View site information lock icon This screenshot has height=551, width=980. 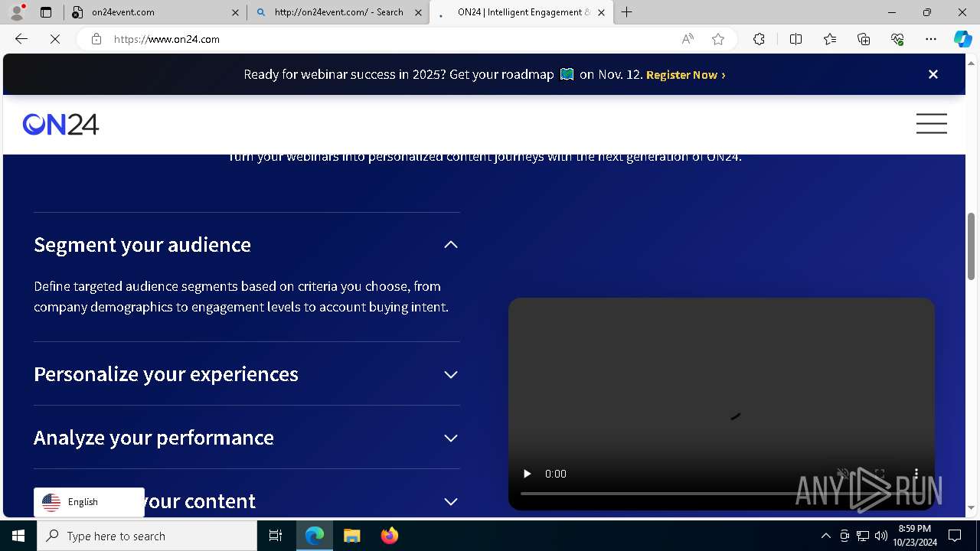96,39
